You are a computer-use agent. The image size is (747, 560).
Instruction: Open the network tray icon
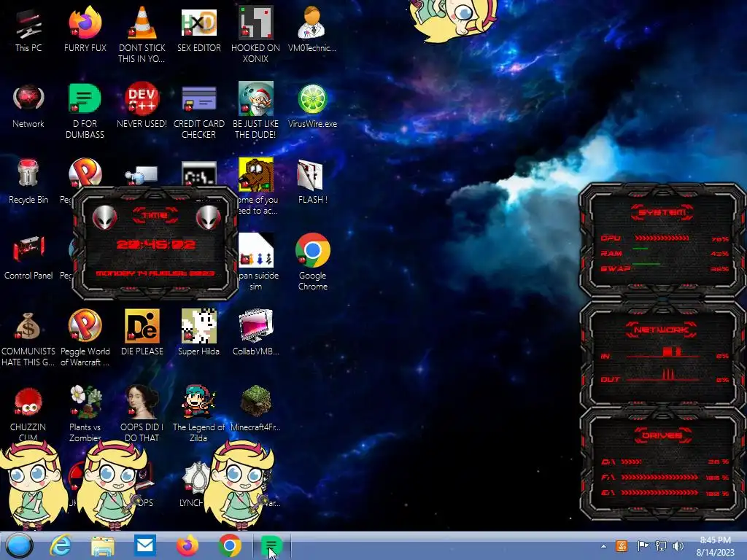pos(661,546)
